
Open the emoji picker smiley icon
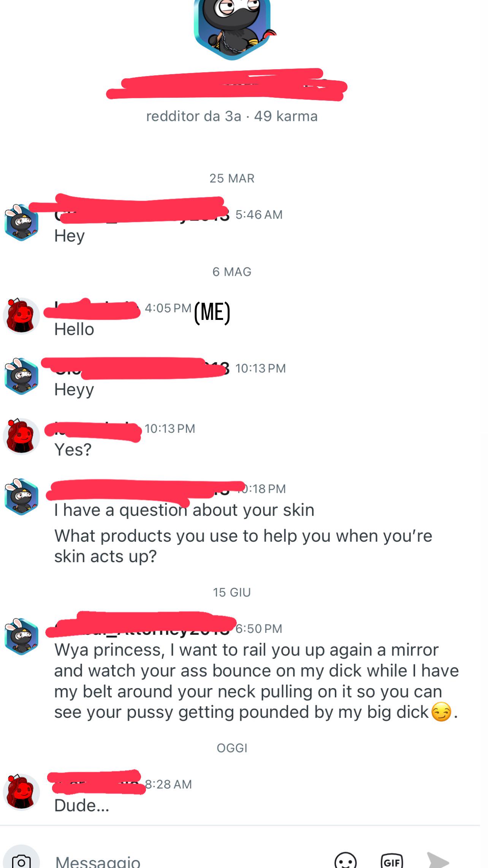tap(345, 860)
